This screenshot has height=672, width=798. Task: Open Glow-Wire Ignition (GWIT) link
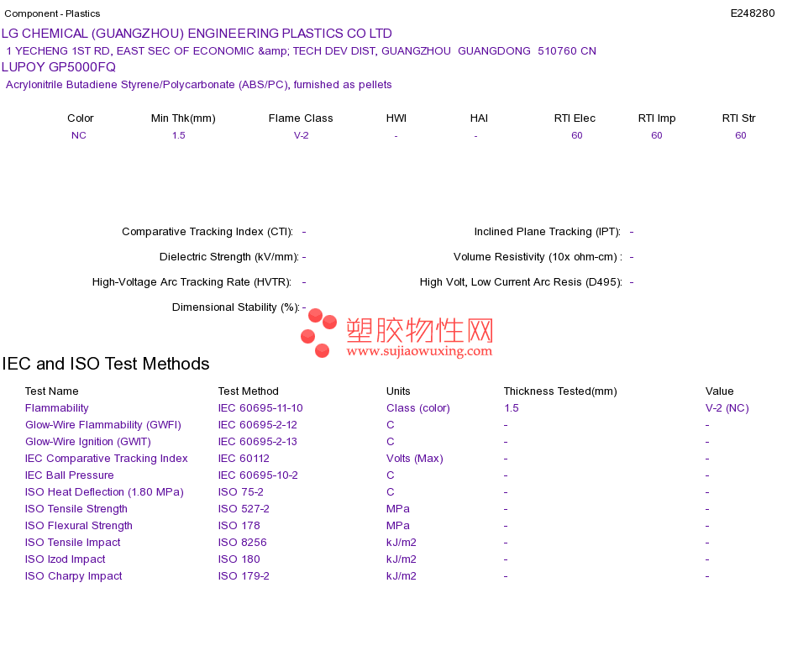(88, 441)
